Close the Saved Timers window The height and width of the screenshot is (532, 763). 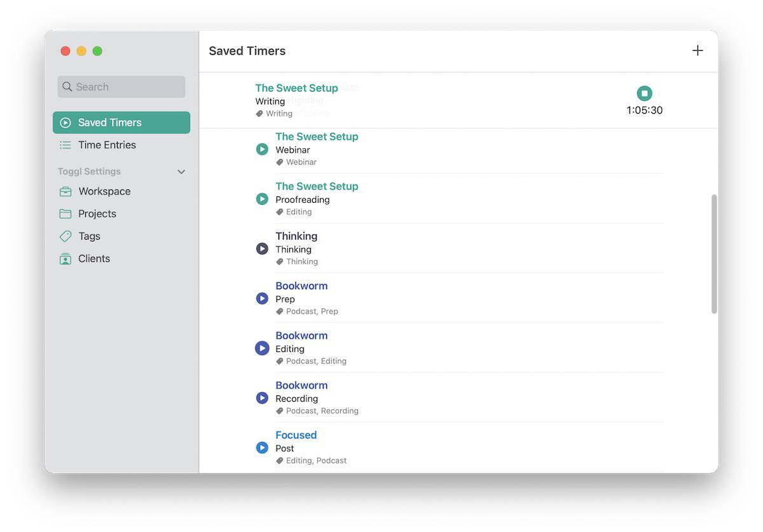[65, 51]
